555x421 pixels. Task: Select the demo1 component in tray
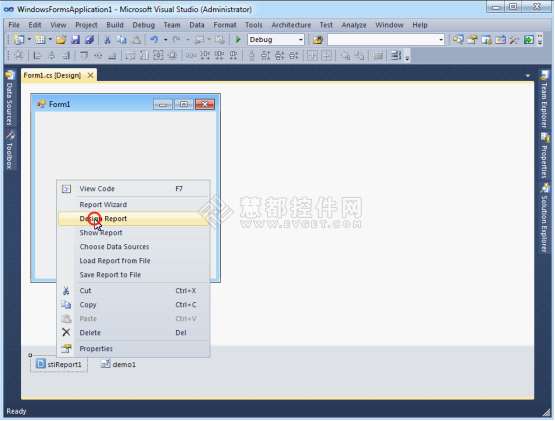(118, 364)
